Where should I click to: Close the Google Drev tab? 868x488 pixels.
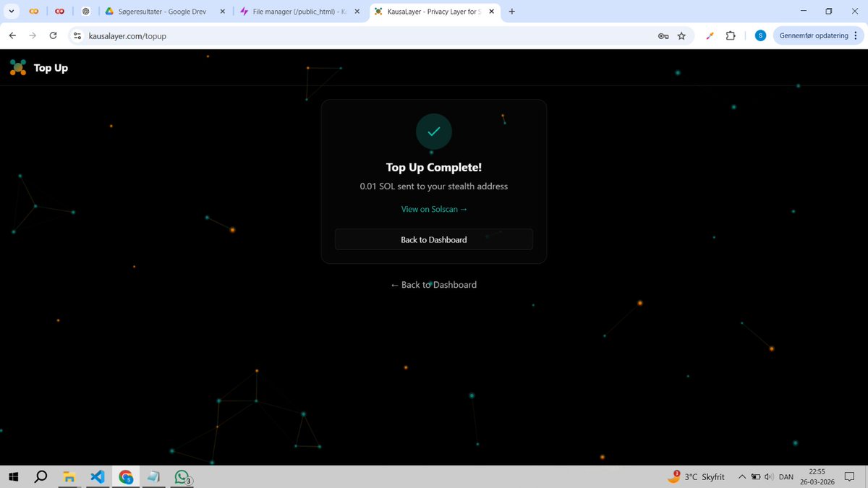pyautogui.click(x=221, y=12)
